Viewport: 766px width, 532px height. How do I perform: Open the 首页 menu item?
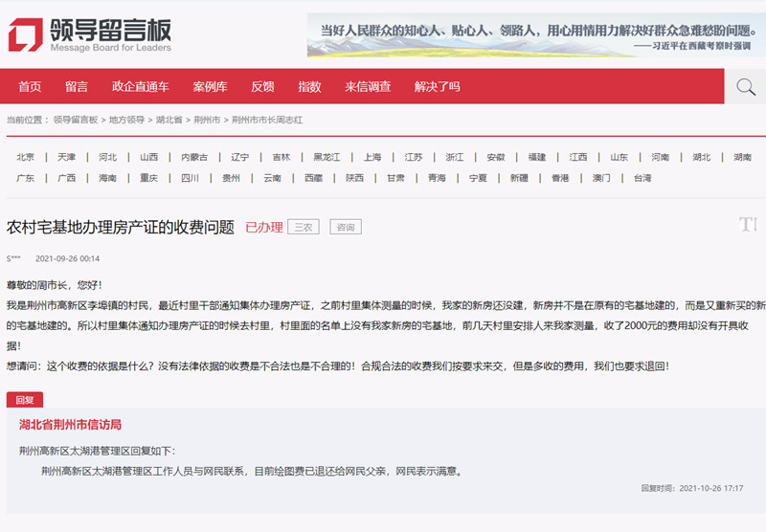pos(30,87)
